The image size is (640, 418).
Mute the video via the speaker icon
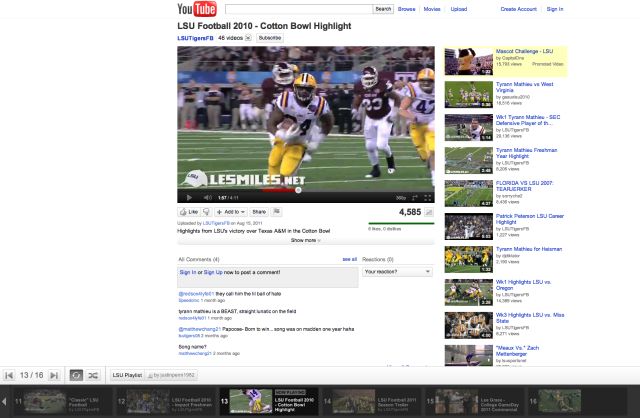pyautogui.click(x=207, y=198)
